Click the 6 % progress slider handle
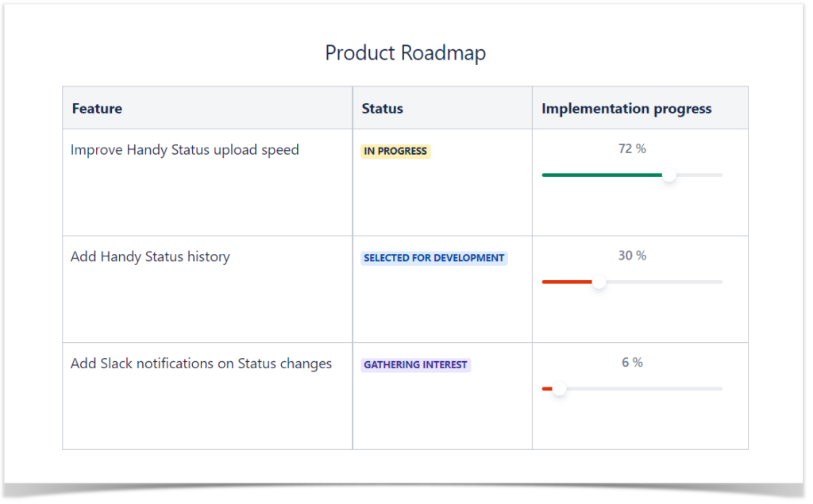This screenshot has width=813, height=504. 560,388
